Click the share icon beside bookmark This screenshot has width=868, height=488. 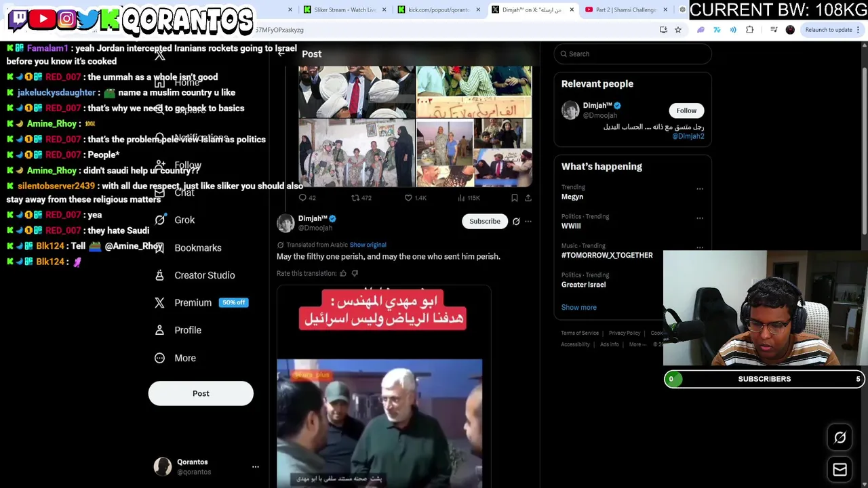click(528, 198)
